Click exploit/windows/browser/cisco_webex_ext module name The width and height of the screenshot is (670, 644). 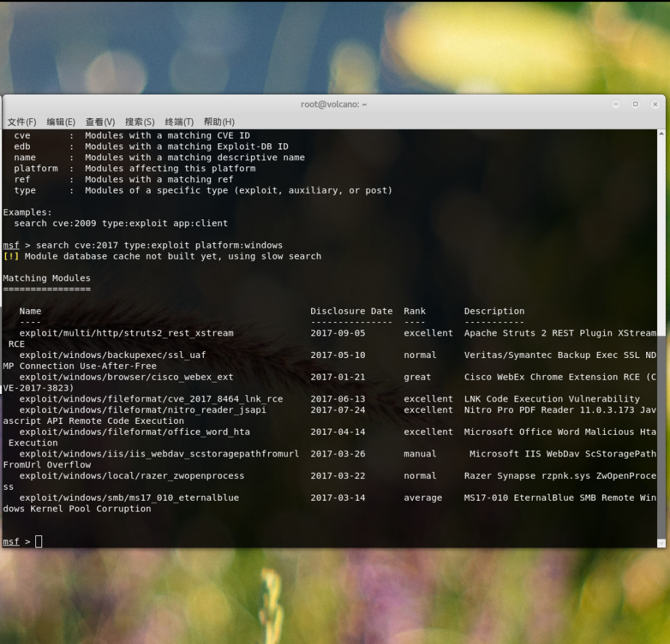pyautogui.click(x=126, y=377)
